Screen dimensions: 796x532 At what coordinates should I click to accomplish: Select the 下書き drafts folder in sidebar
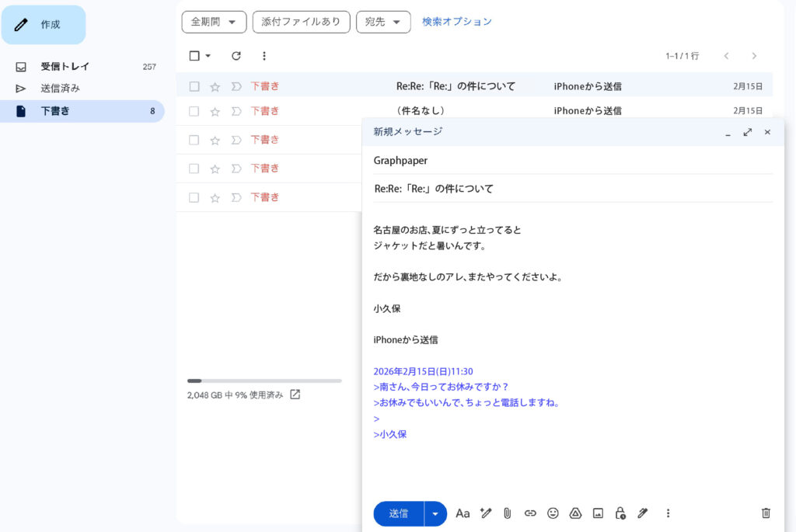click(x=82, y=111)
